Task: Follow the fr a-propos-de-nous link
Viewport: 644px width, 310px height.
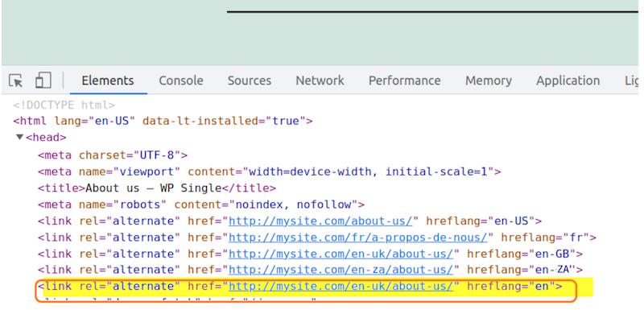Action: [357, 238]
